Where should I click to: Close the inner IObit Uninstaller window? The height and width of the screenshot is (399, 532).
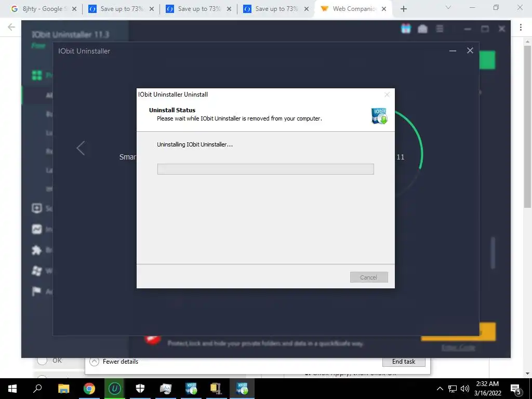(470, 50)
